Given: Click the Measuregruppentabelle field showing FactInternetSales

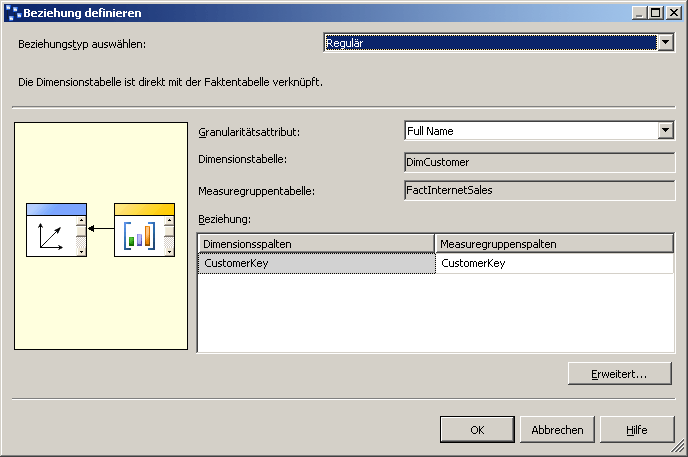Looking at the screenshot, I should tap(538, 189).
